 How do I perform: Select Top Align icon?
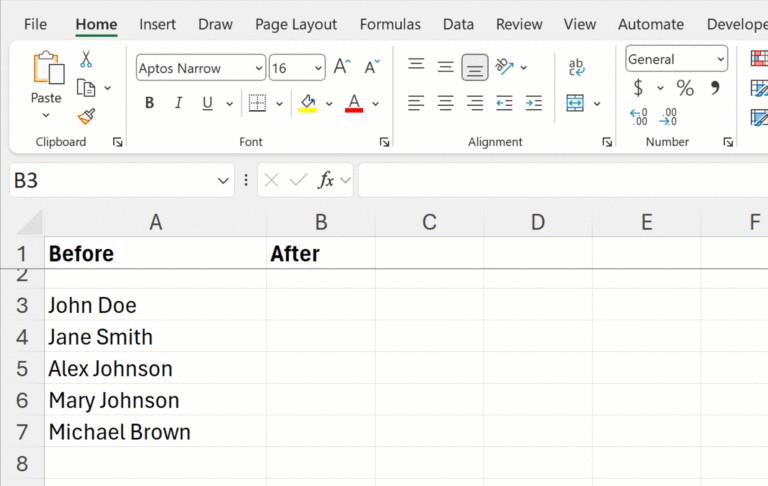pyautogui.click(x=416, y=64)
